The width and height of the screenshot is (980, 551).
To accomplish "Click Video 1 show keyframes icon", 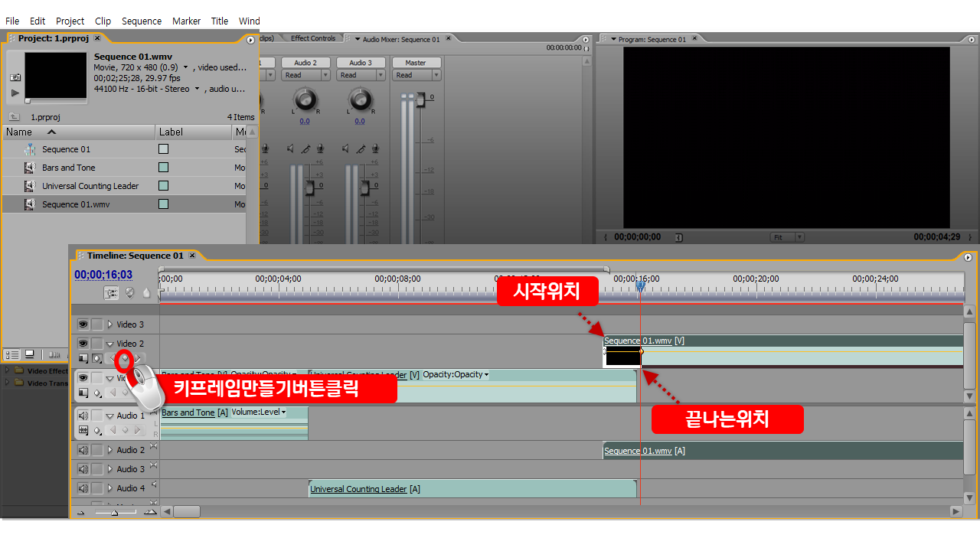I will pyautogui.click(x=97, y=393).
